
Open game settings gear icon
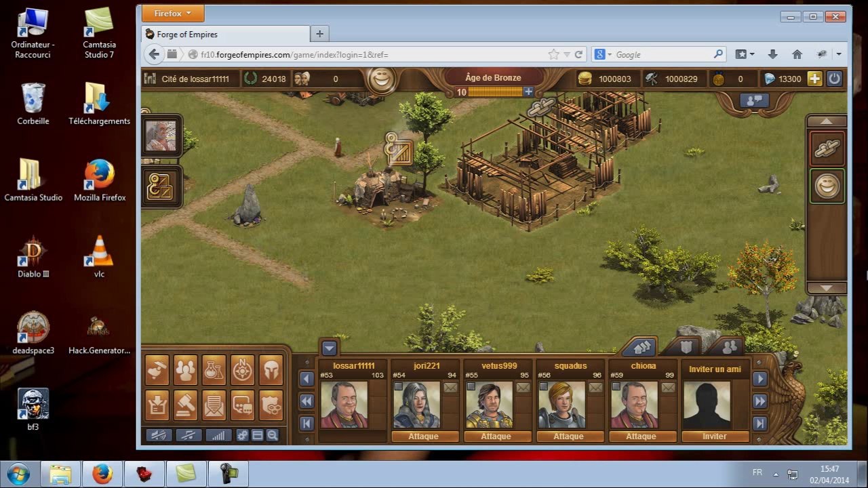pos(242,436)
